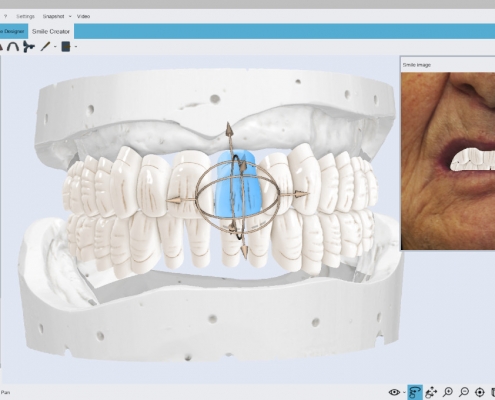Click the zoom in magnifier
The image size is (495, 400).
(448, 392)
